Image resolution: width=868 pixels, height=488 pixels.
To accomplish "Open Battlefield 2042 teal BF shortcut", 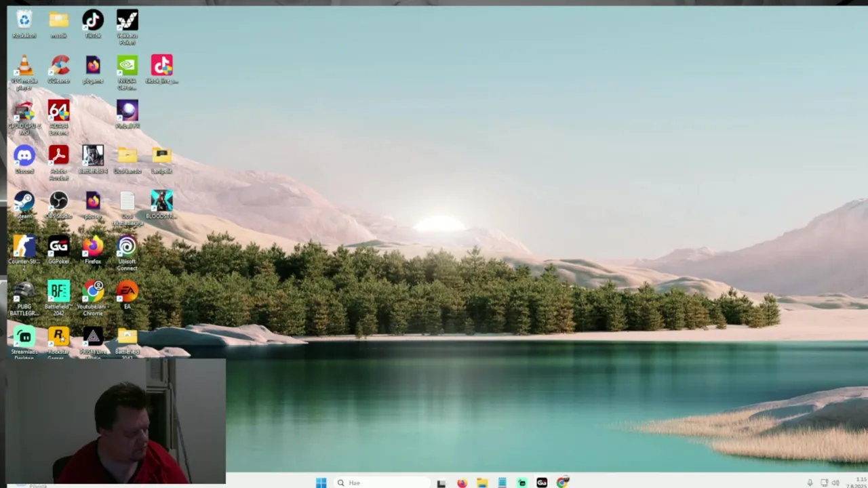I will [x=59, y=298].
